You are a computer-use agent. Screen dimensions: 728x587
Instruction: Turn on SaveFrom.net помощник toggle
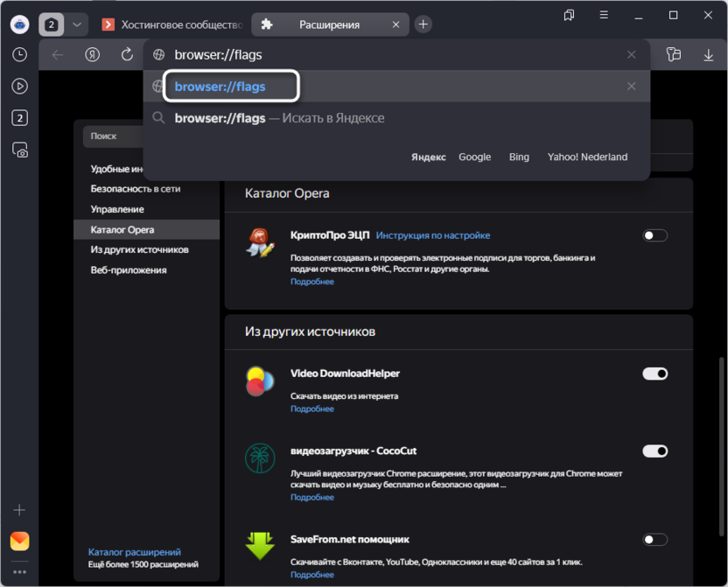click(654, 540)
